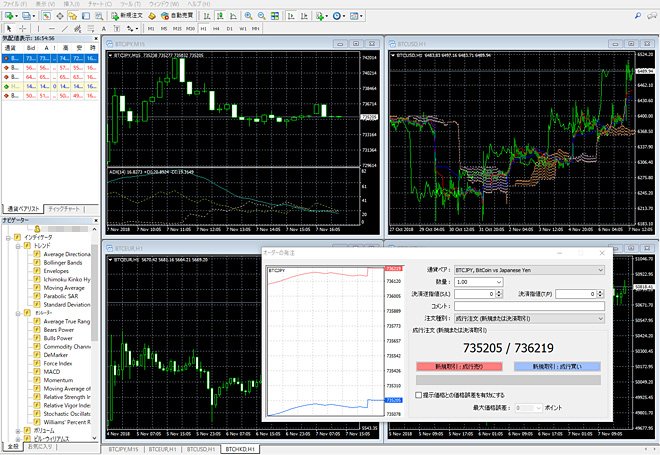The image size is (660, 455).
Task: Toggle the Navigator star-folder icon
Action: point(72,16)
